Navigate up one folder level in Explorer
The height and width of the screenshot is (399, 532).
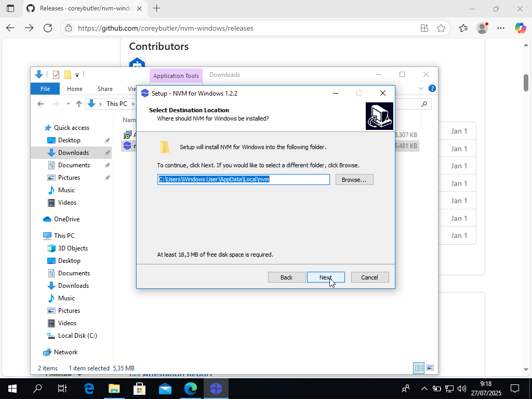tap(79, 103)
